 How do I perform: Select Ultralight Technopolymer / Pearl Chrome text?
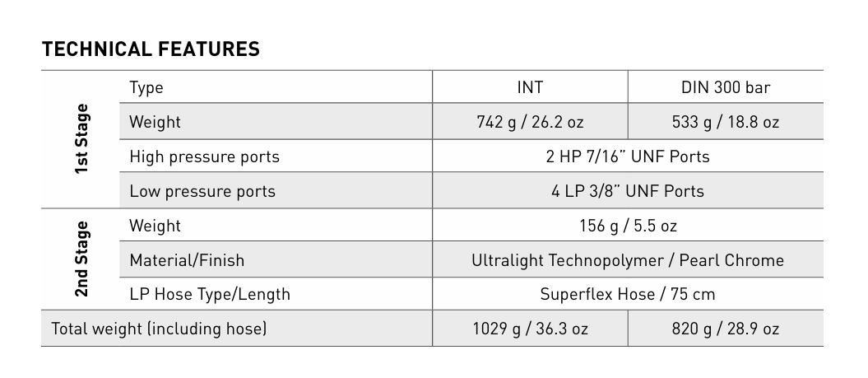click(x=628, y=260)
